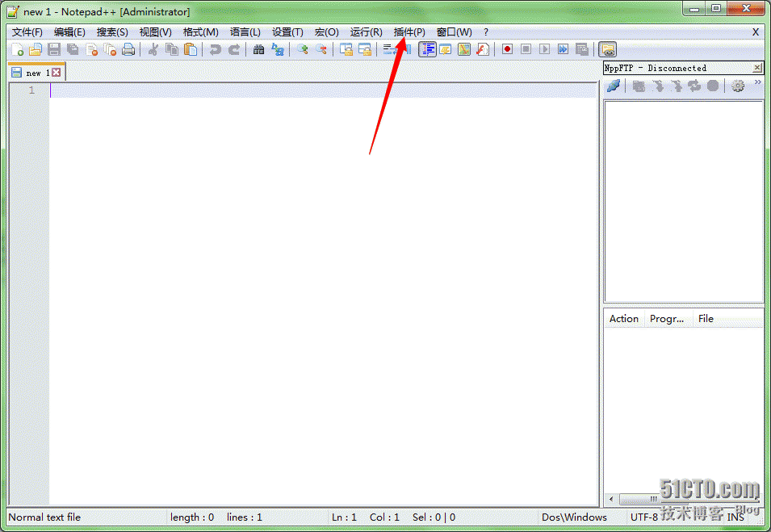Close the NppFTP panel
This screenshot has width=771, height=532.
click(x=757, y=68)
